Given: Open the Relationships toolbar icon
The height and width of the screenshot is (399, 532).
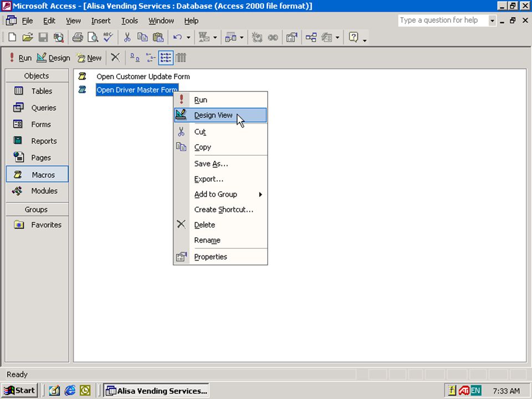Looking at the screenshot, I should pos(311,37).
